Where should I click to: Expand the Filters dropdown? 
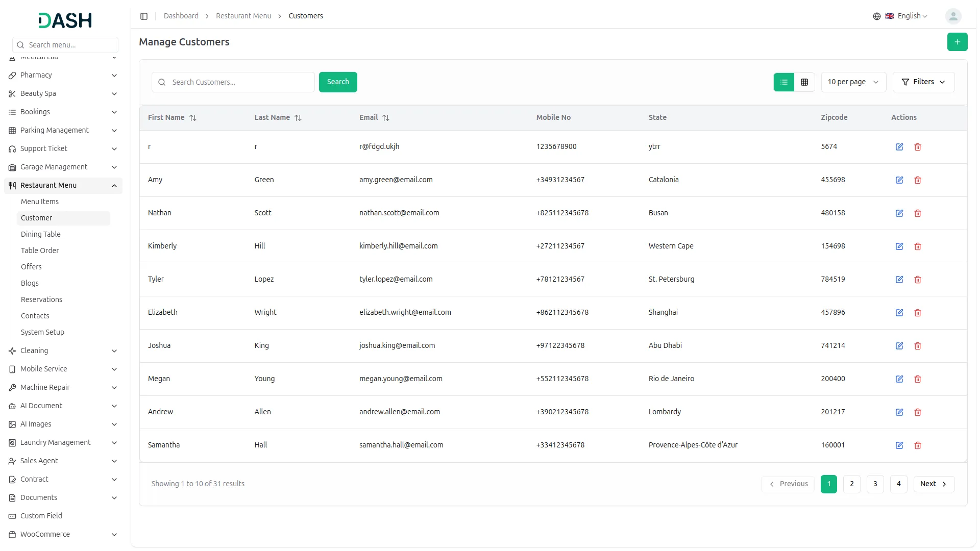(923, 82)
